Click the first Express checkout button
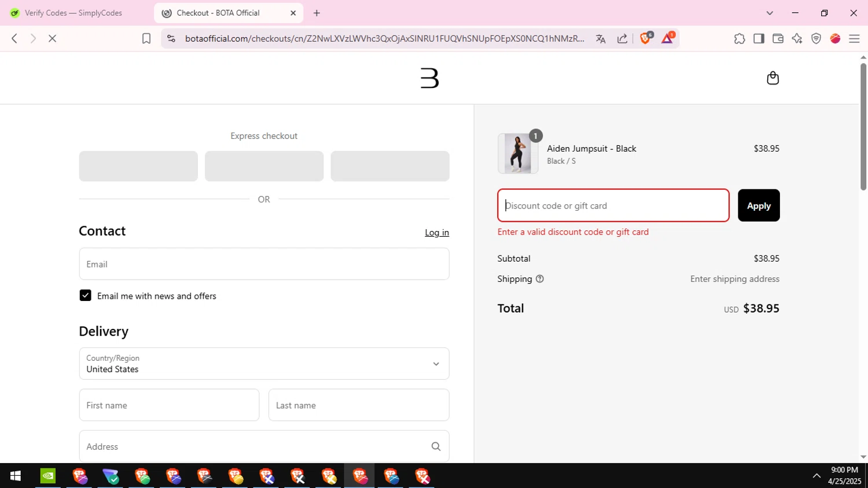Screen dimensions: 868x488 tap(138, 166)
